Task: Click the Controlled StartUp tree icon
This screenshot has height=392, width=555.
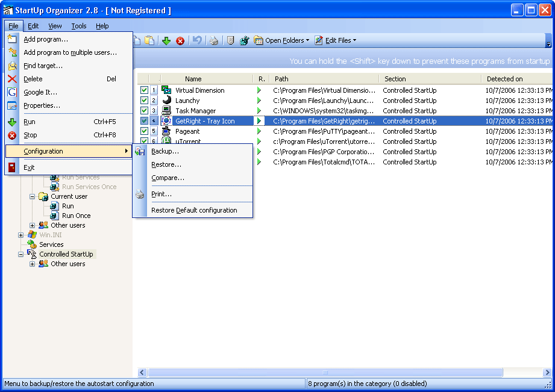Action: pos(32,254)
